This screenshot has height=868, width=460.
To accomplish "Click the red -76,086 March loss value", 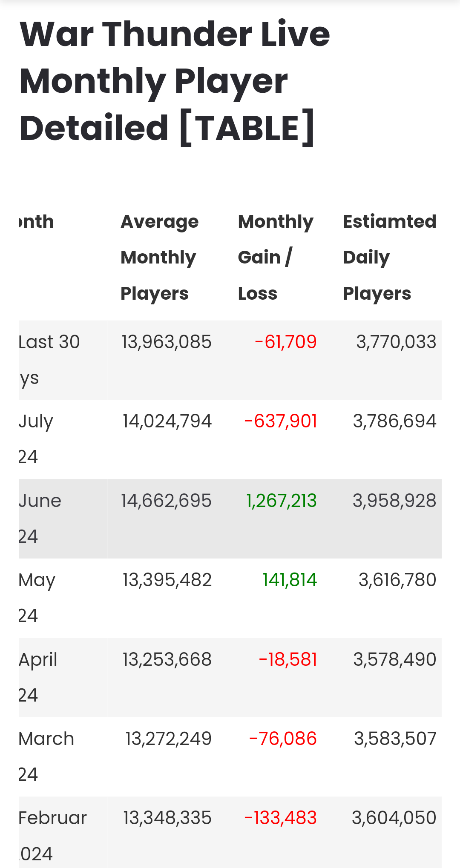I will click(283, 739).
